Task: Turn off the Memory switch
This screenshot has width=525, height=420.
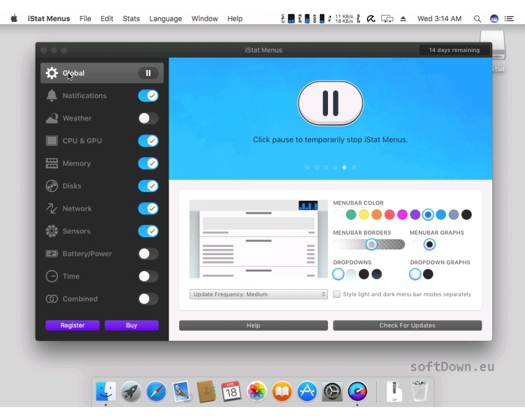Action: pyautogui.click(x=148, y=164)
